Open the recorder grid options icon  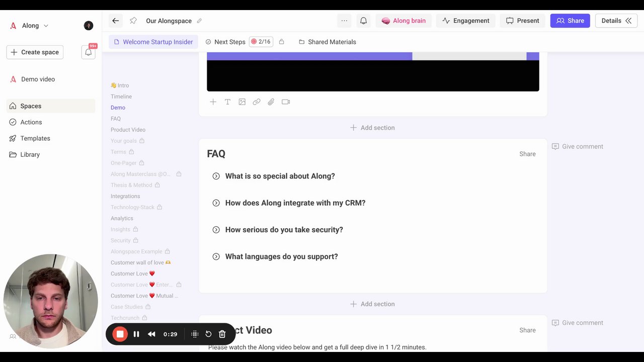pyautogui.click(x=195, y=334)
